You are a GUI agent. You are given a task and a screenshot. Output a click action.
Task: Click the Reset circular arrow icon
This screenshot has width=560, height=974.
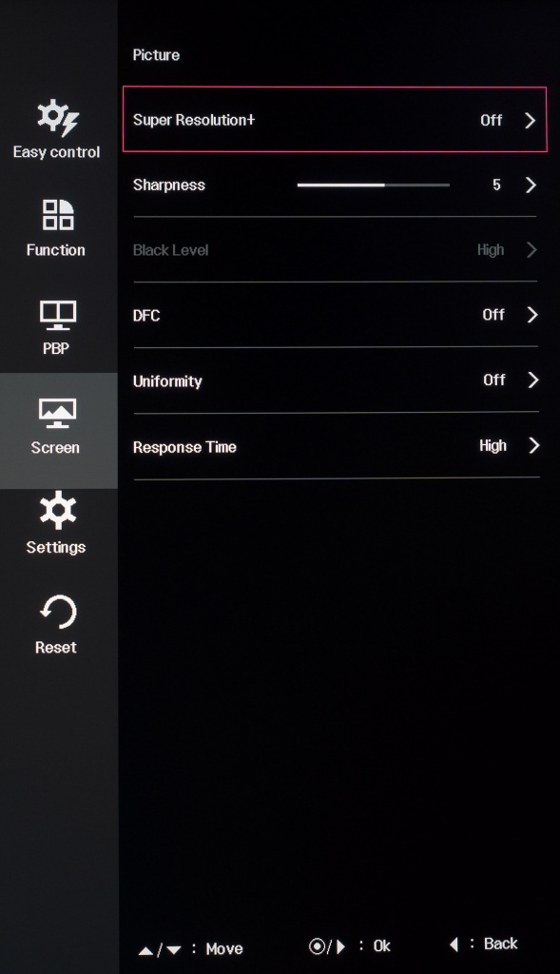point(58,612)
